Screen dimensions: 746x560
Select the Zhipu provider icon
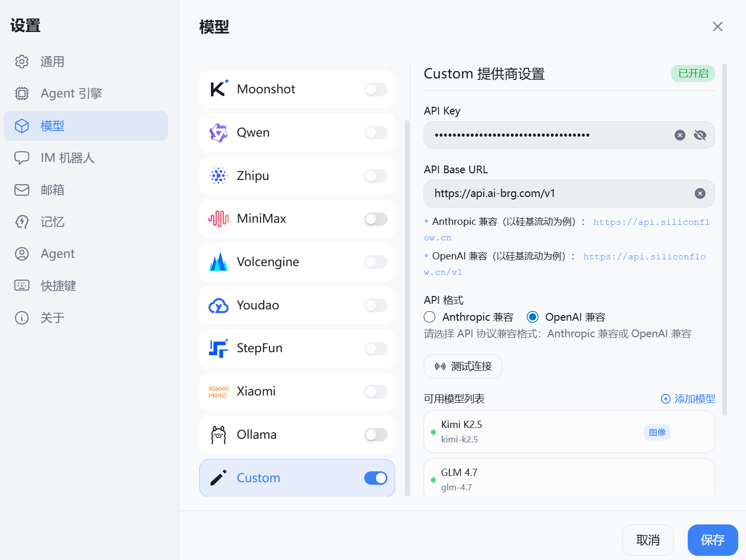click(x=219, y=175)
